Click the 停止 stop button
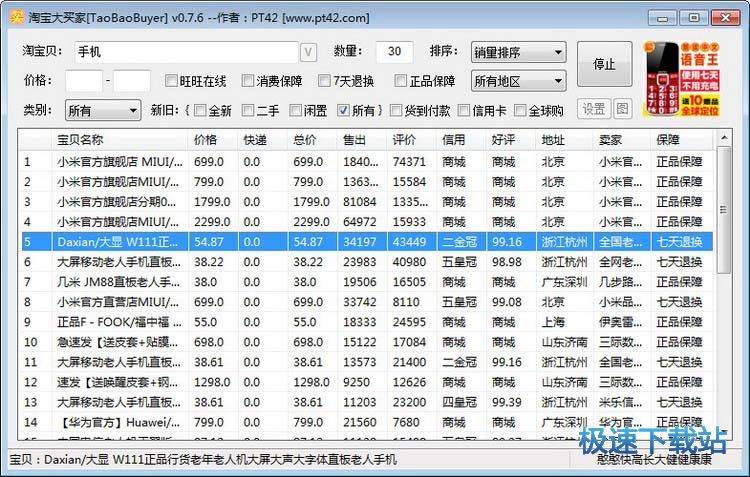Screen dimensions: 750x477 (604, 64)
